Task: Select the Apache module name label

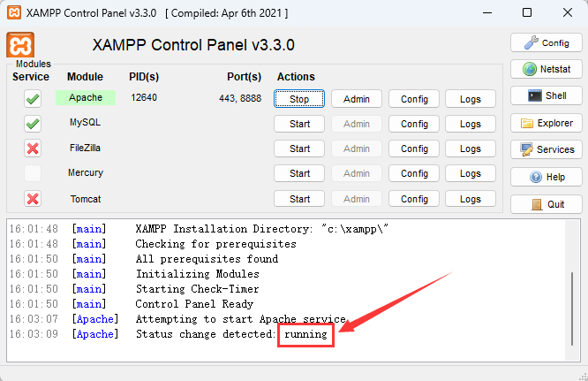Action: [86, 98]
